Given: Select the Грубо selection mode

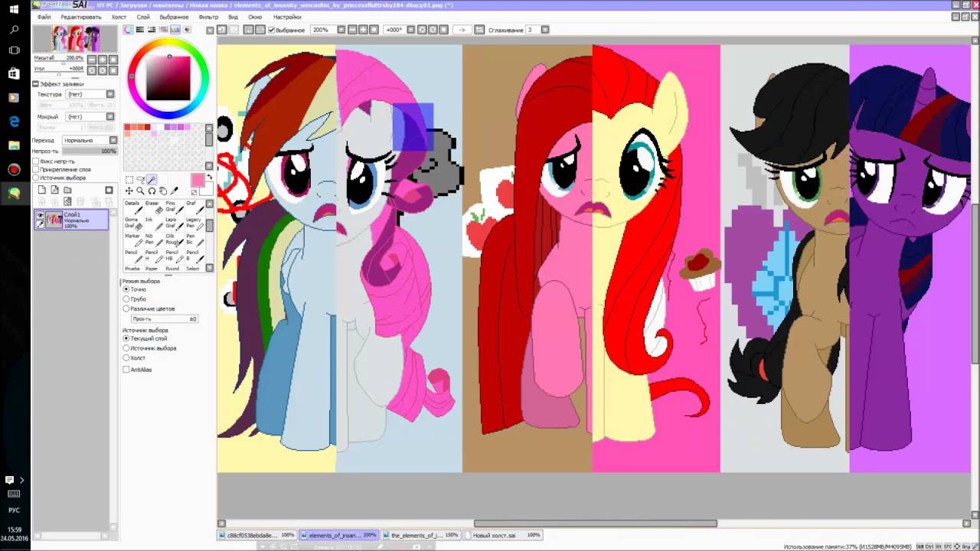Looking at the screenshot, I should coord(126,299).
